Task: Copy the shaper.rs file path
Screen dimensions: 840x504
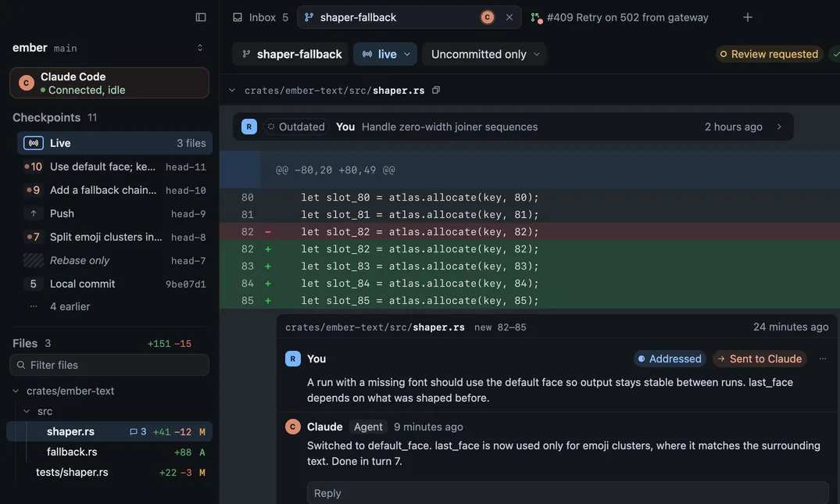Action: click(x=436, y=90)
